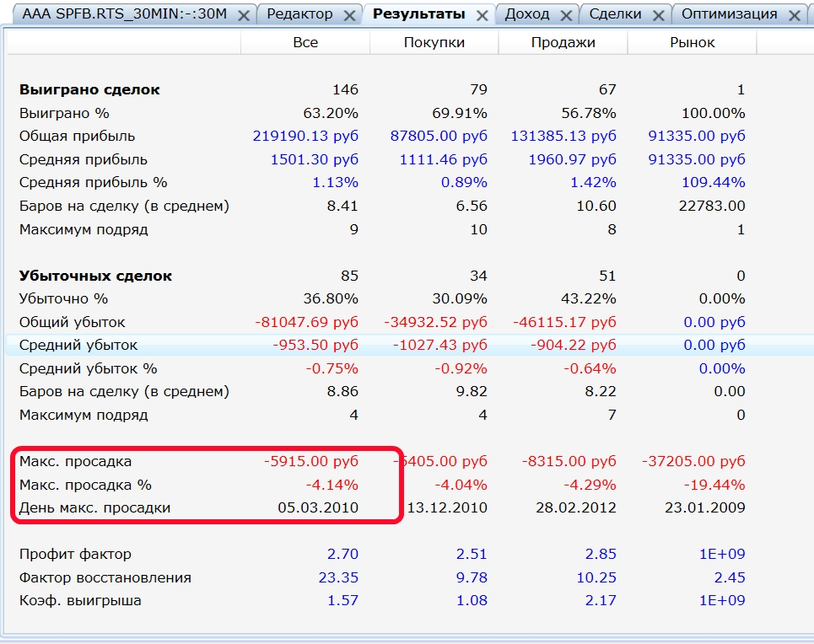Select the Фактор восстановления row label

click(105, 577)
